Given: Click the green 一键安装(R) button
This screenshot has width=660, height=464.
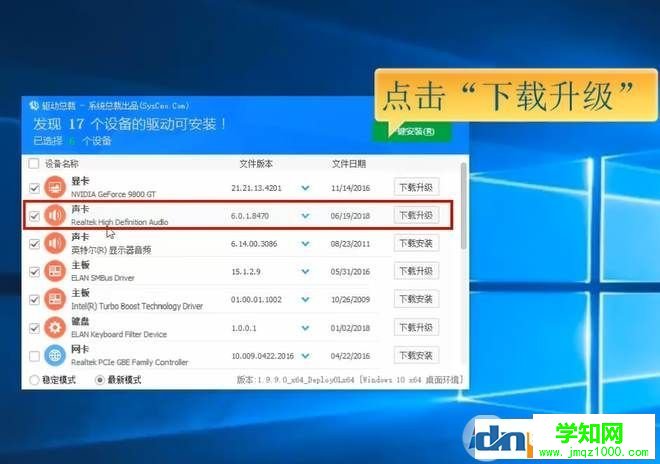Looking at the screenshot, I should point(412,131).
